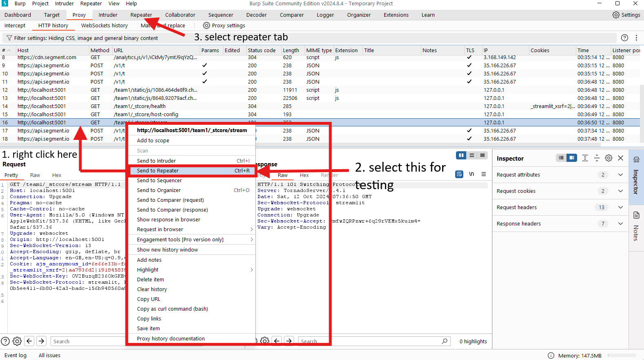Go to previous response search match
Screen dimensions: 644x360
(x=277, y=341)
